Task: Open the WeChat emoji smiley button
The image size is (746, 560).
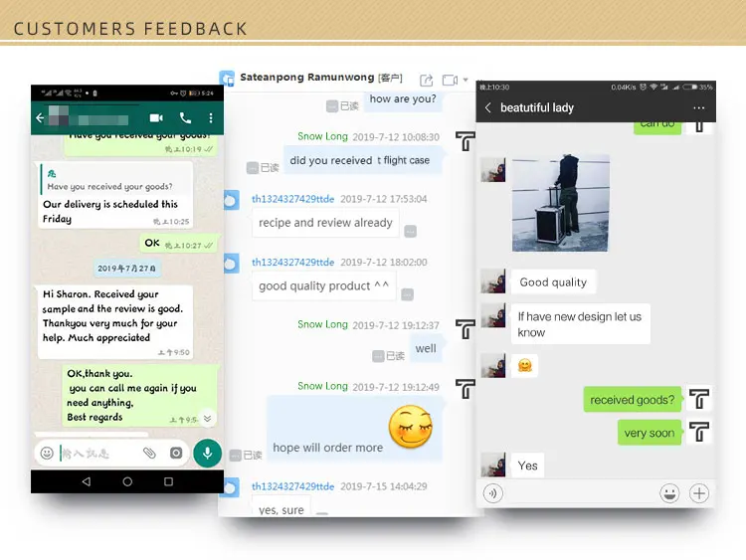Action: 669,493
